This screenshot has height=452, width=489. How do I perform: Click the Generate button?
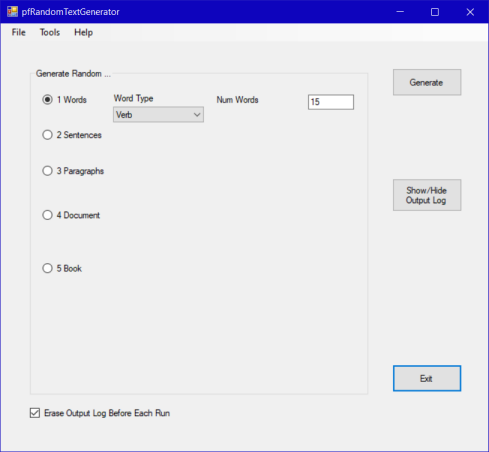pos(427,82)
